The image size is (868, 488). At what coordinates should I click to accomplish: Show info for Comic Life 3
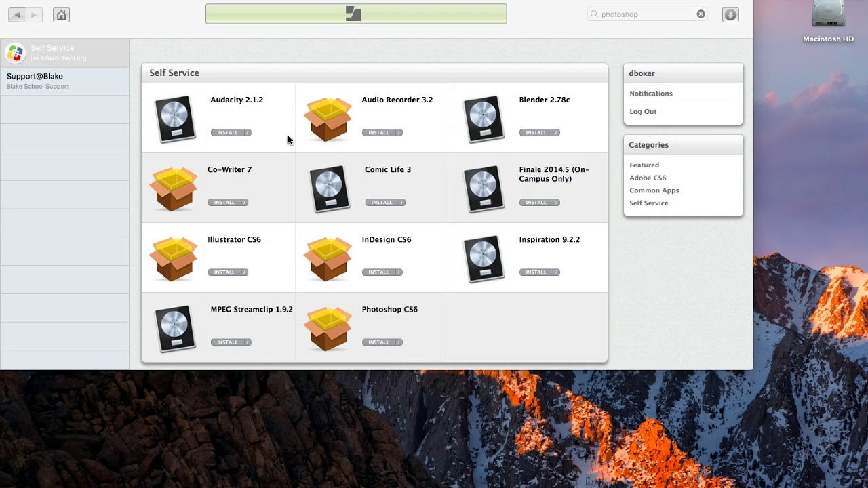pyautogui.click(x=401, y=203)
